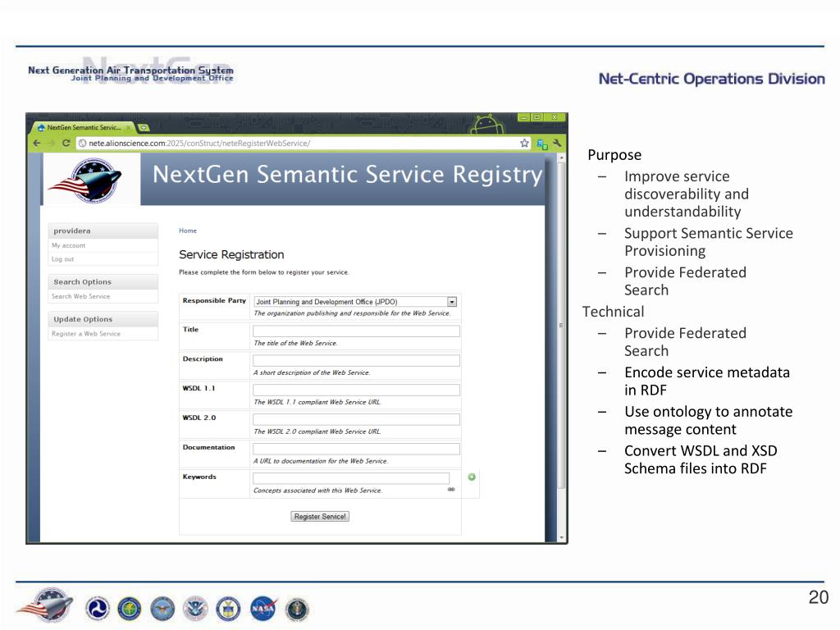
Task: Click the link icon under the Keywords field
Action: (x=451, y=489)
